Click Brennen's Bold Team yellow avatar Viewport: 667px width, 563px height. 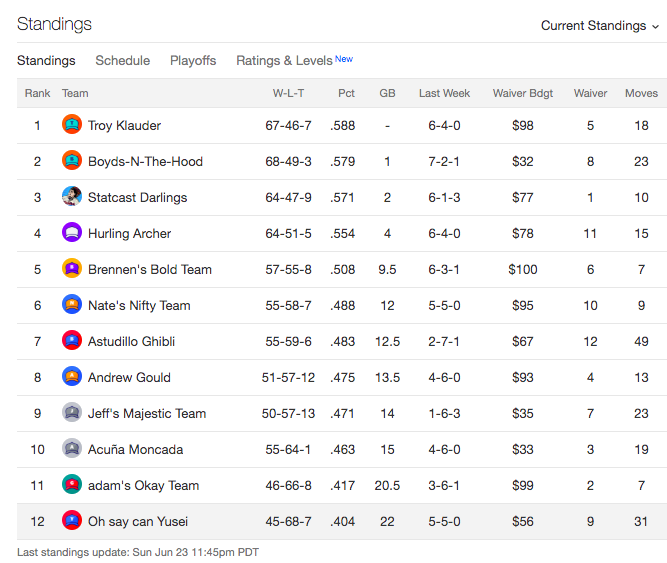point(72,269)
